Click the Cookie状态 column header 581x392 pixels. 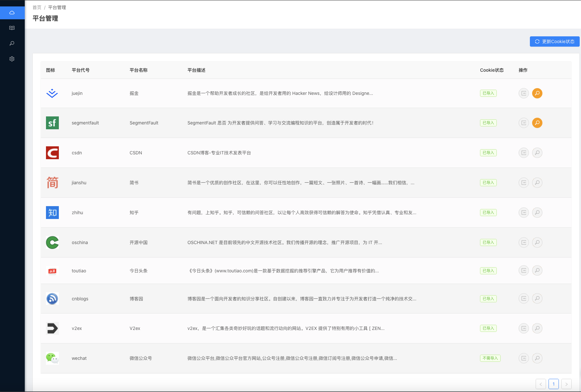pyautogui.click(x=492, y=70)
